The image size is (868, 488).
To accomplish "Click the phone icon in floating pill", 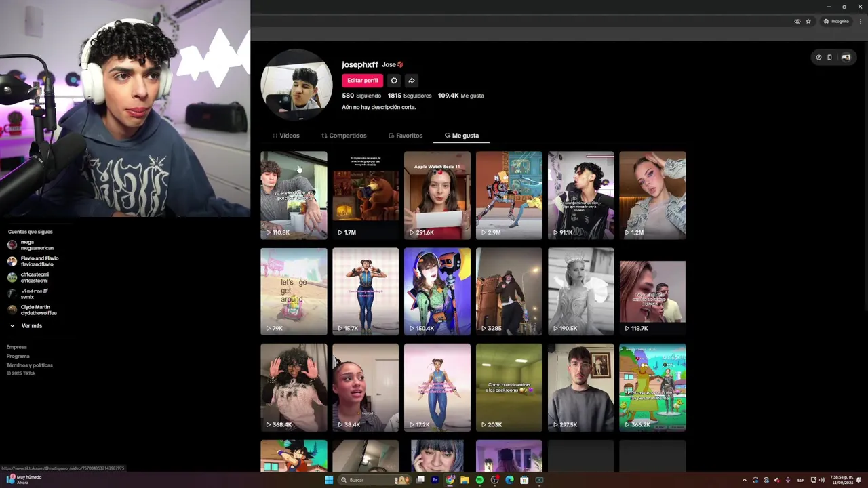I will pos(829,58).
